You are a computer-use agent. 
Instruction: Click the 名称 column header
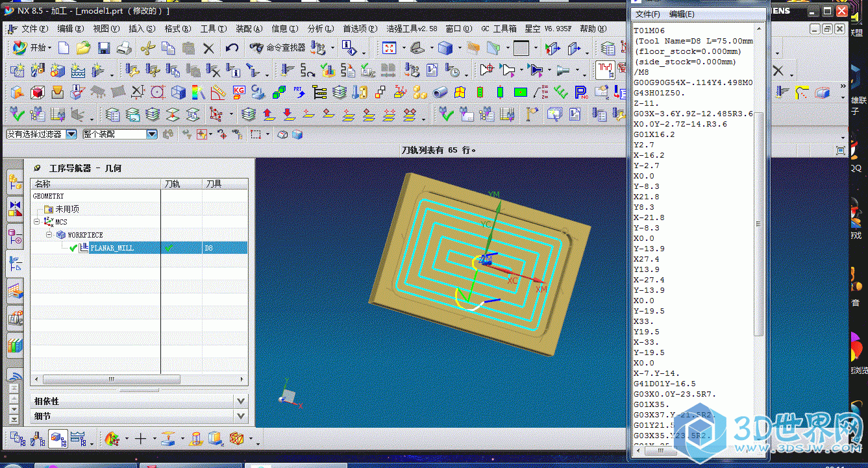click(95, 184)
